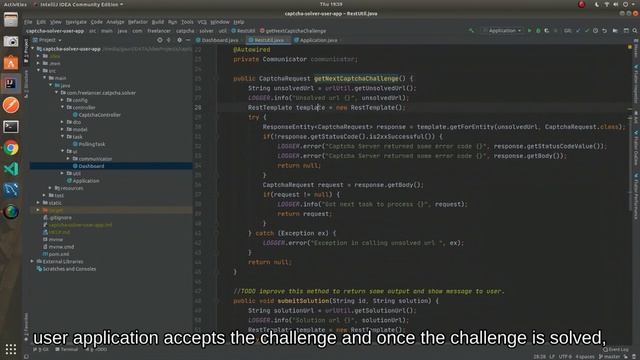Click the Update Project VCS arrow icon
640x360 pixels.
click(578, 31)
